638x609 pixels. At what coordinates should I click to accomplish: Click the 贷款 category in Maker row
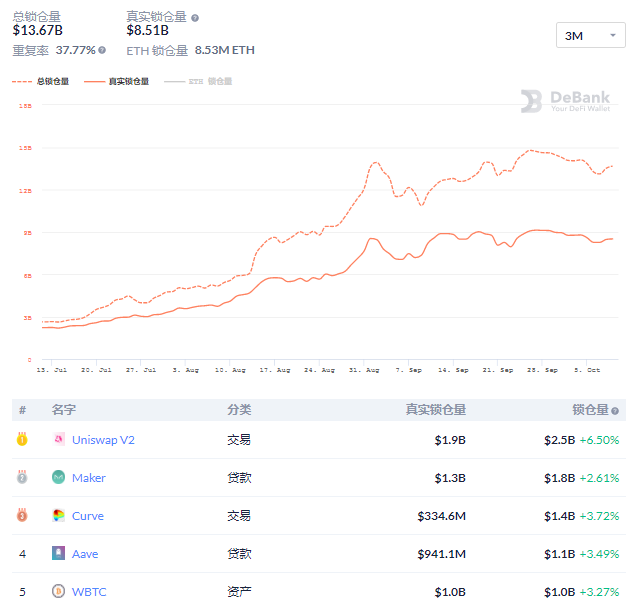click(x=239, y=478)
